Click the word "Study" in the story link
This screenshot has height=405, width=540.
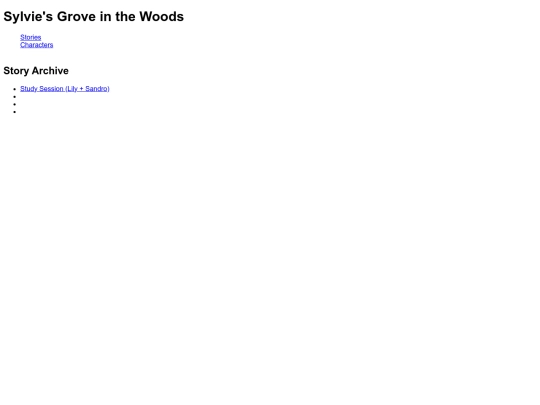pos(29,89)
